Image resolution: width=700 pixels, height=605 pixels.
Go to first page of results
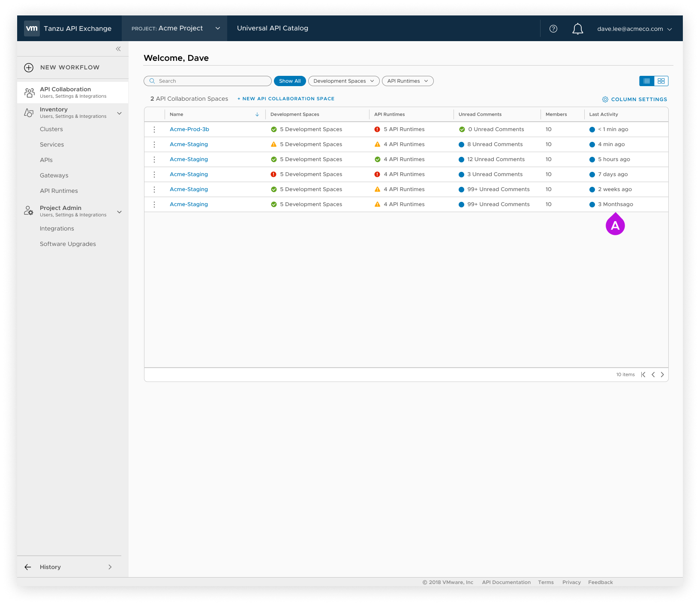[643, 374]
